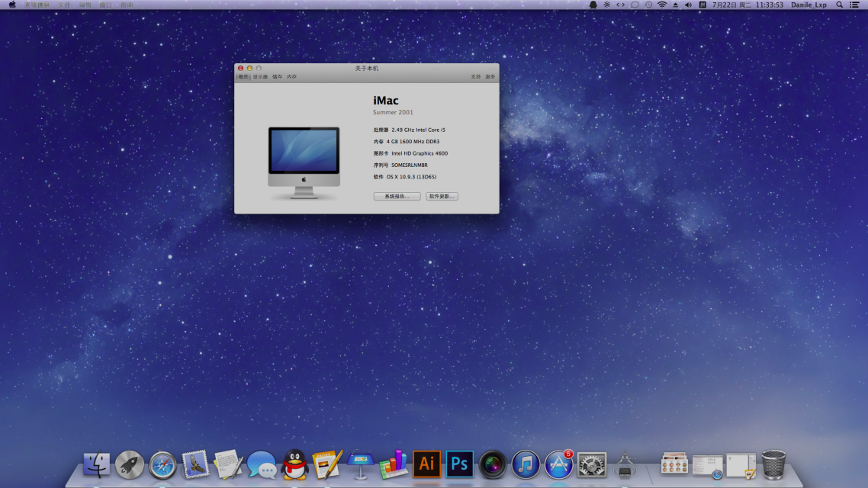Click the 软件更新... button
The height and width of the screenshot is (488, 868).
[442, 196]
